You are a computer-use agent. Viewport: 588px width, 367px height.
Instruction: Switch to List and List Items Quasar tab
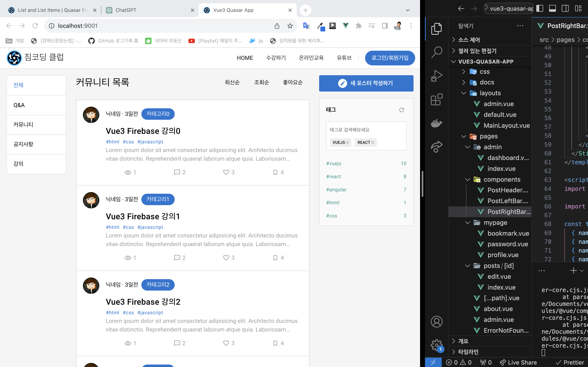coord(52,10)
